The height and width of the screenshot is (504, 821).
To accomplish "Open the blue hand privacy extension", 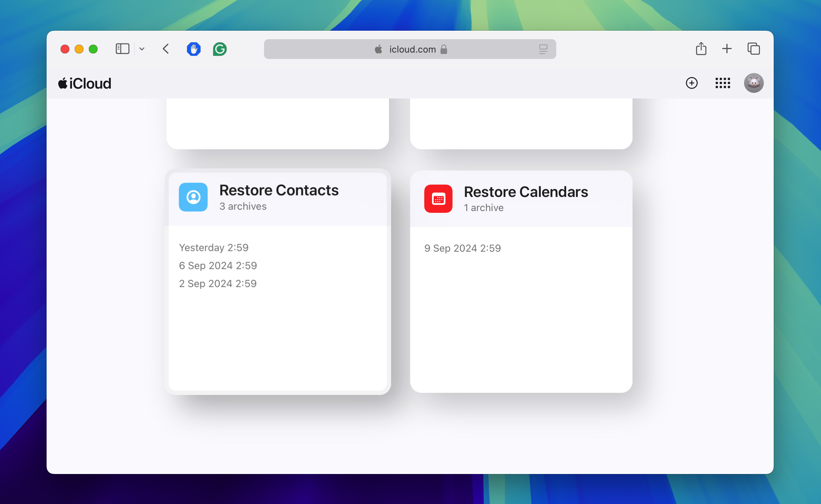I will 194,49.
